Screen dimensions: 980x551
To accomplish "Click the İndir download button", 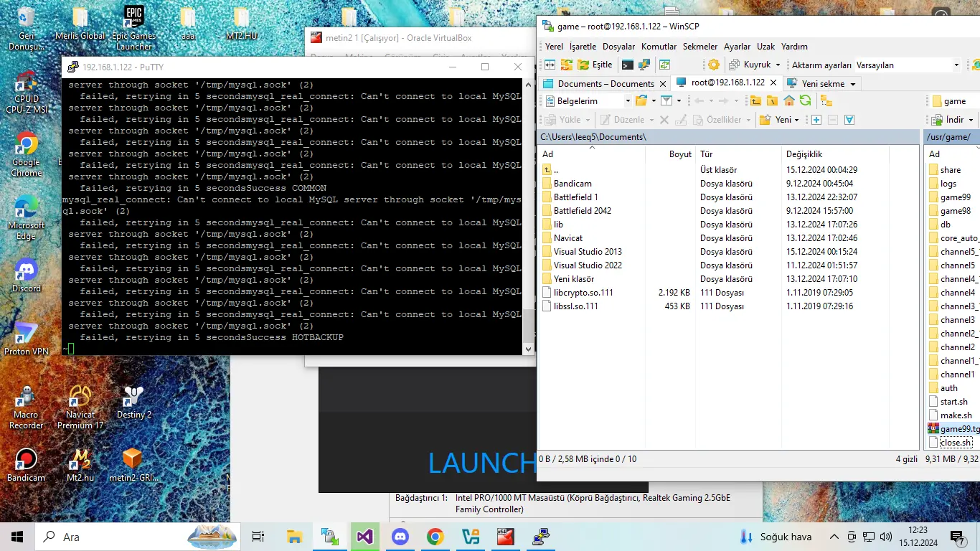I will pyautogui.click(x=954, y=120).
